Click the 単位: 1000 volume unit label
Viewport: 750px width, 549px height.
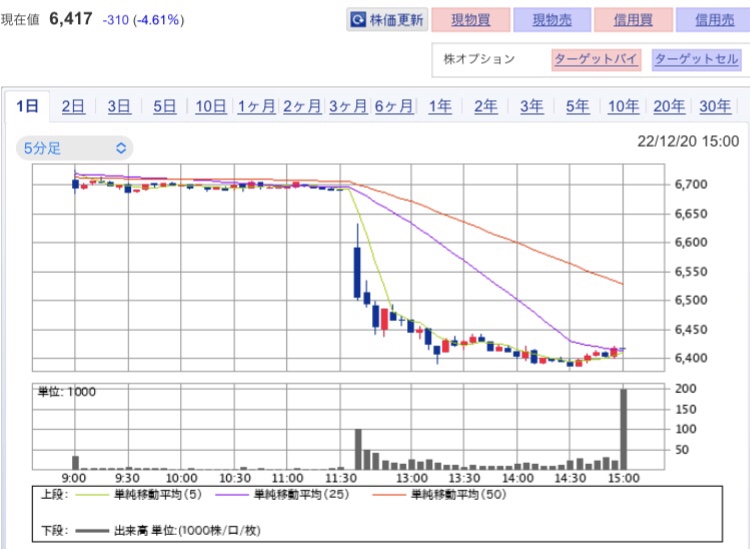tap(67, 392)
